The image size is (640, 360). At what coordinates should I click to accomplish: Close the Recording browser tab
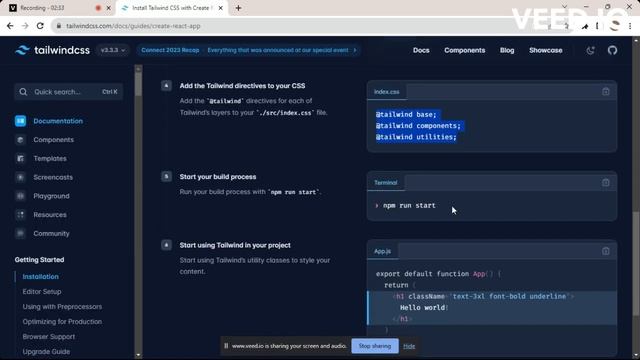pos(108,8)
